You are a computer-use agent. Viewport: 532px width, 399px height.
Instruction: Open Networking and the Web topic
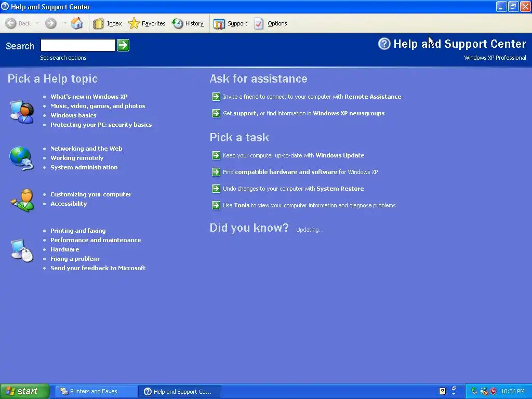pos(86,149)
